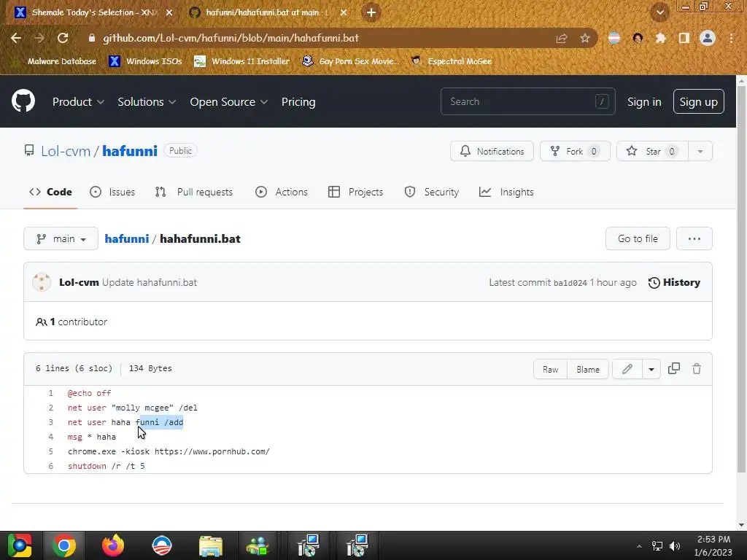Open File Explorer from the taskbar
Image resolution: width=747 pixels, height=560 pixels.
[211, 545]
